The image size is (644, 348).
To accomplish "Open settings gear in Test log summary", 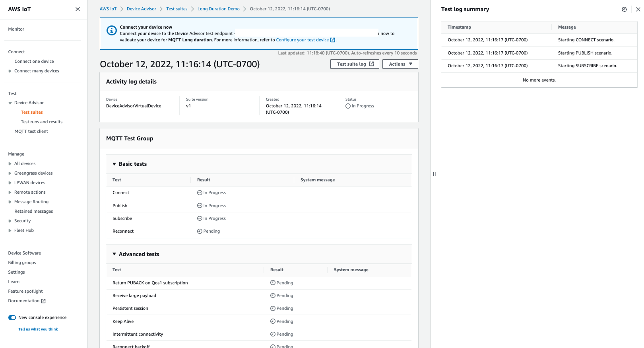I will tap(624, 9).
